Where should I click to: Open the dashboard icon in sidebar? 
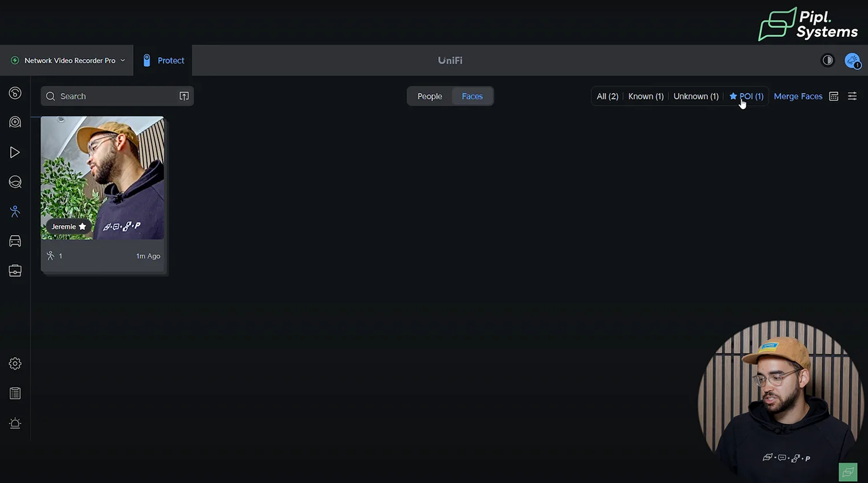(15, 93)
